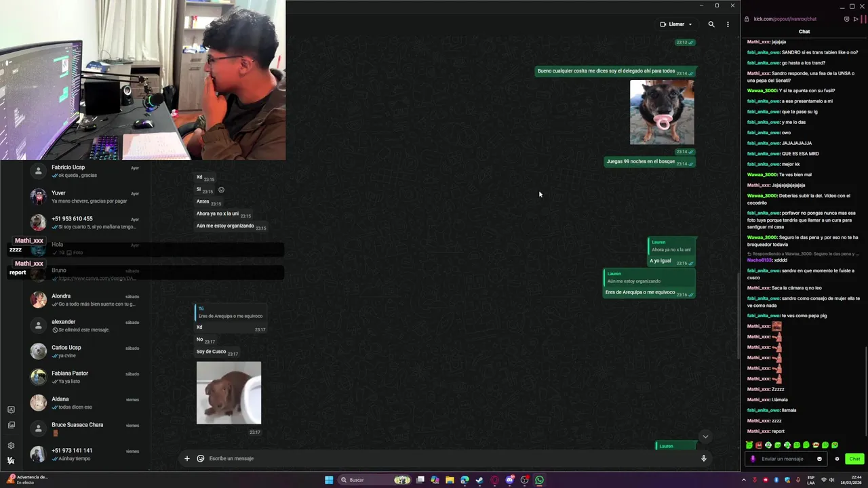Open Discord from taskbar

point(509,480)
